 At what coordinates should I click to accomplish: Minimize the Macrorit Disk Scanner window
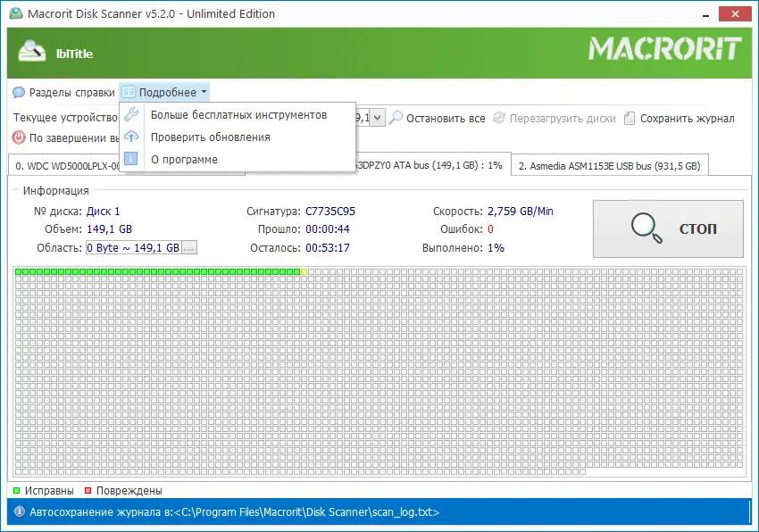click(x=705, y=14)
